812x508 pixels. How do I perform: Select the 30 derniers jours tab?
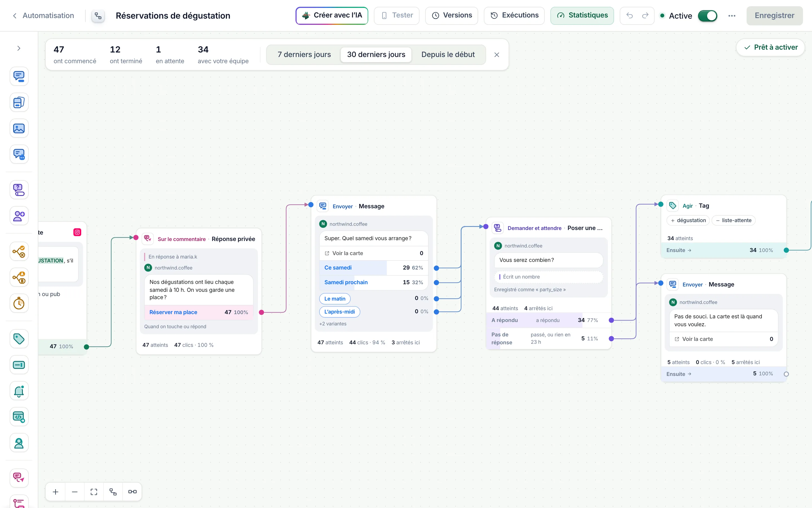click(376, 54)
